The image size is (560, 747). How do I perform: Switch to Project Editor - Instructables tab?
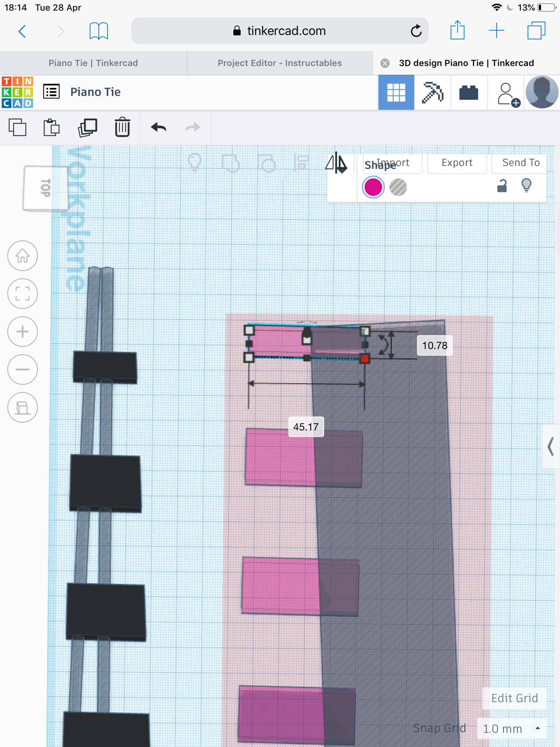click(x=280, y=63)
